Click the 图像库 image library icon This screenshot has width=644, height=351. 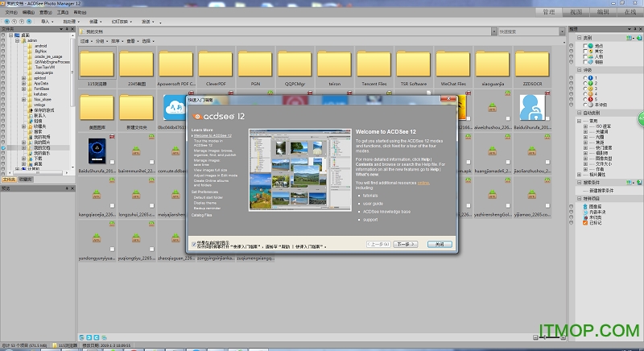tap(585, 207)
